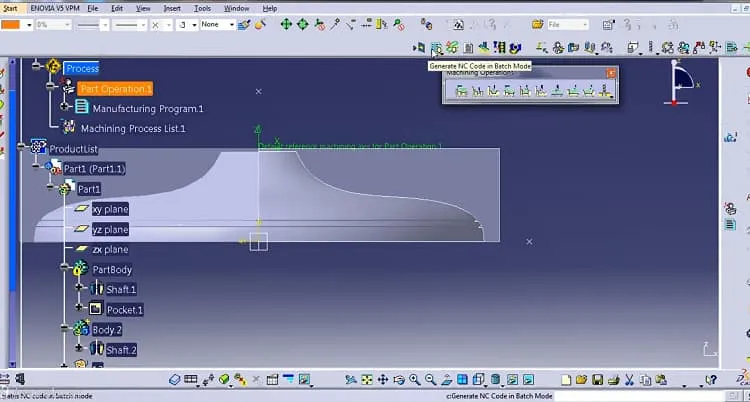The image size is (750, 402).
Task: Close the Machining Operations floating toolbar
Action: click(x=611, y=73)
